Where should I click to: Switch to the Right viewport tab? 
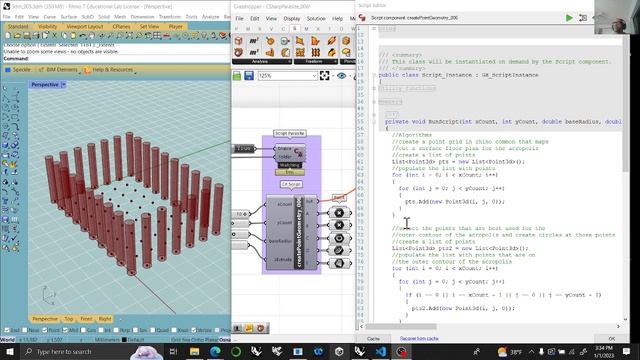(x=104, y=319)
